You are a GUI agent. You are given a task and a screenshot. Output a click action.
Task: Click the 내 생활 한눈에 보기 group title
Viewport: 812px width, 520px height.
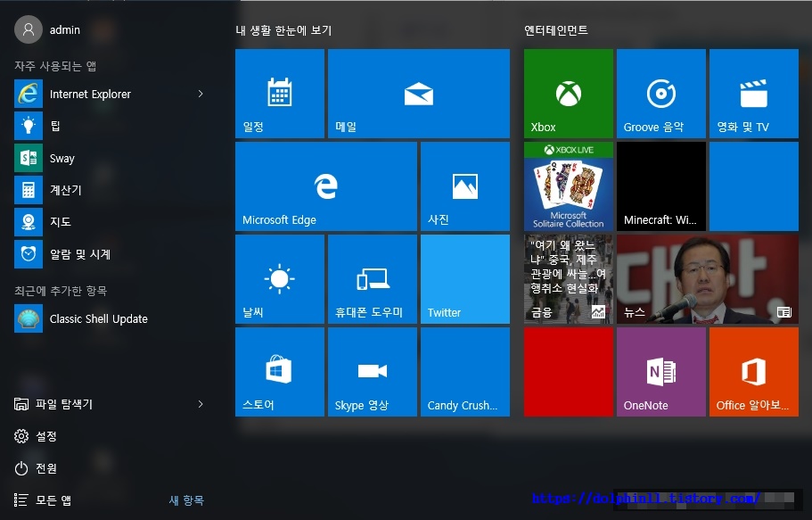coord(283,30)
